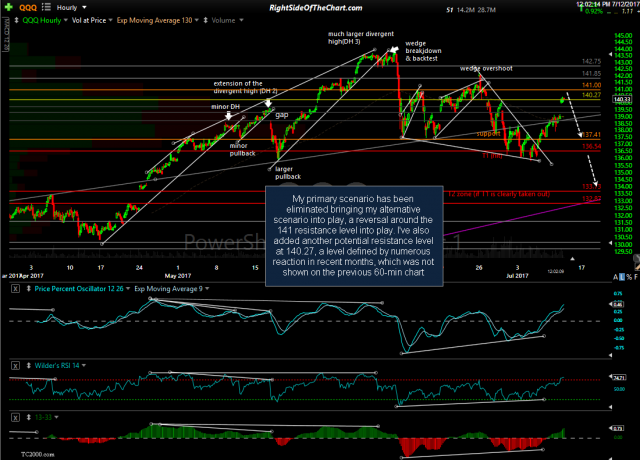Click the red 136.54 level label

pos(591,146)
